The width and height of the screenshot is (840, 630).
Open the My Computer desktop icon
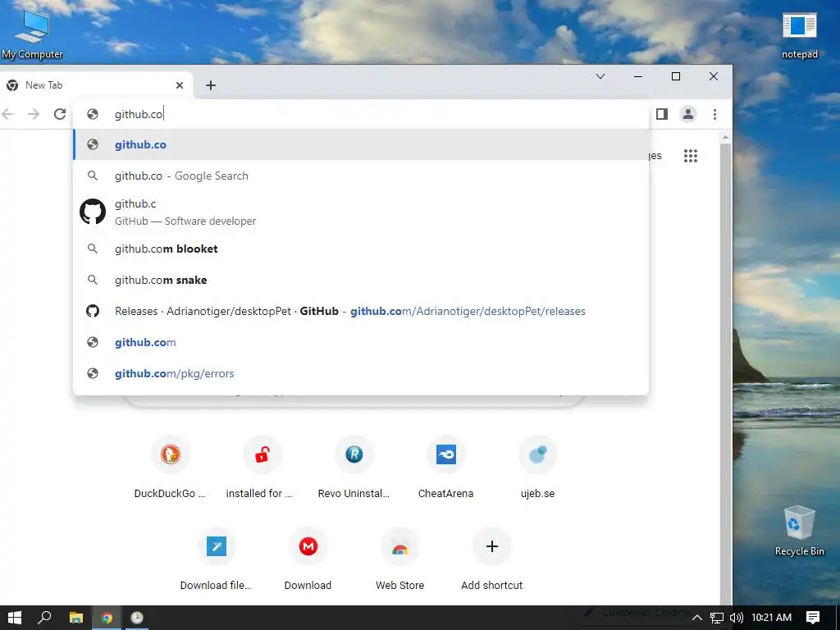coord(32,34)
